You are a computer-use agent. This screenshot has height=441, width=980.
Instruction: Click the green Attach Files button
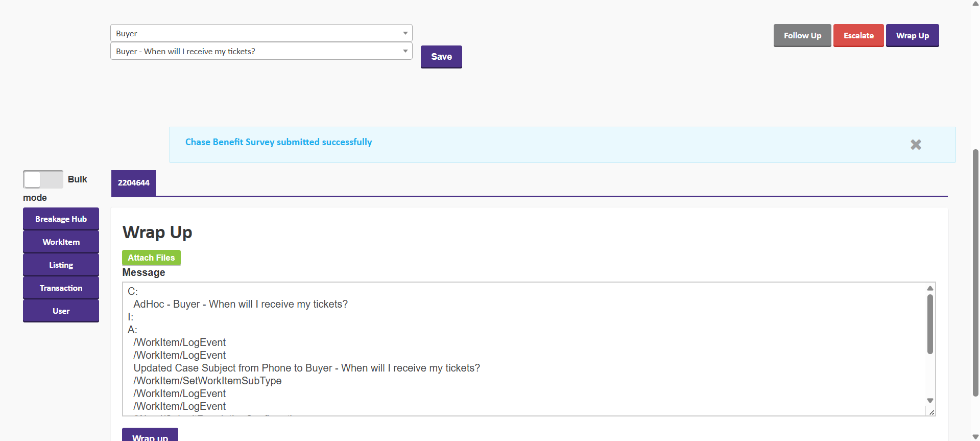coord(151,258)
